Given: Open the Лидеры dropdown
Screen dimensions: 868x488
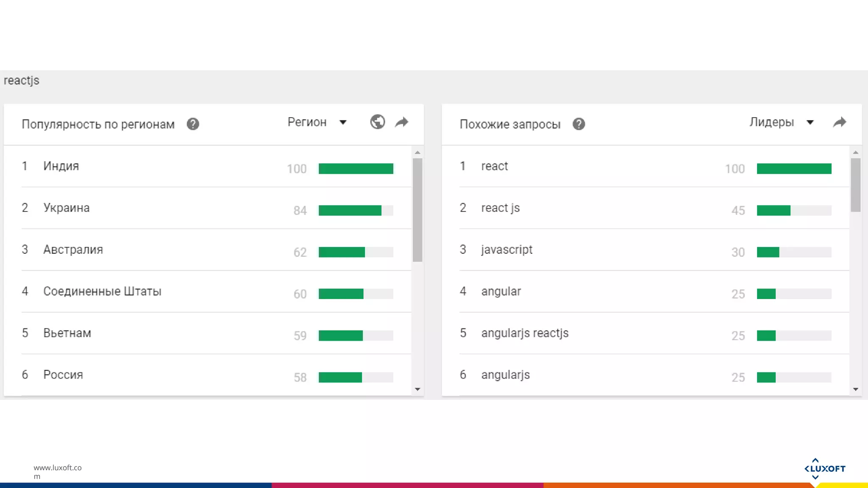Looking at the screenshot, I should 771,122.
